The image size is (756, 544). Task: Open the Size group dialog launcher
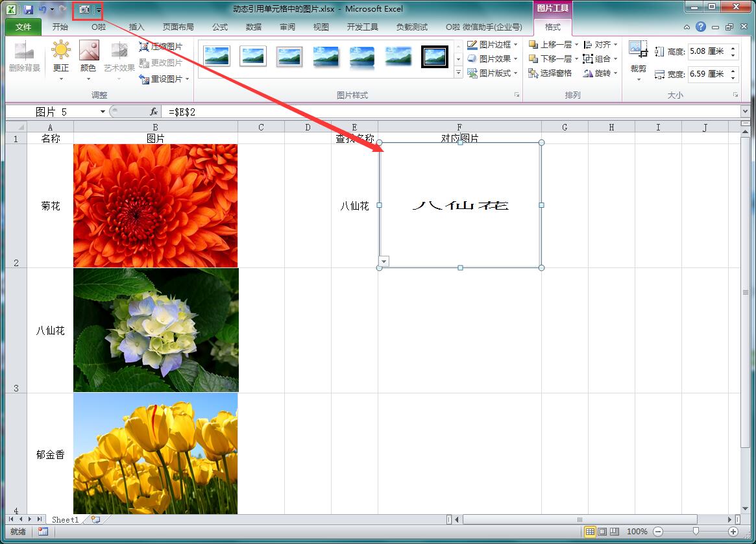point(735,95)
